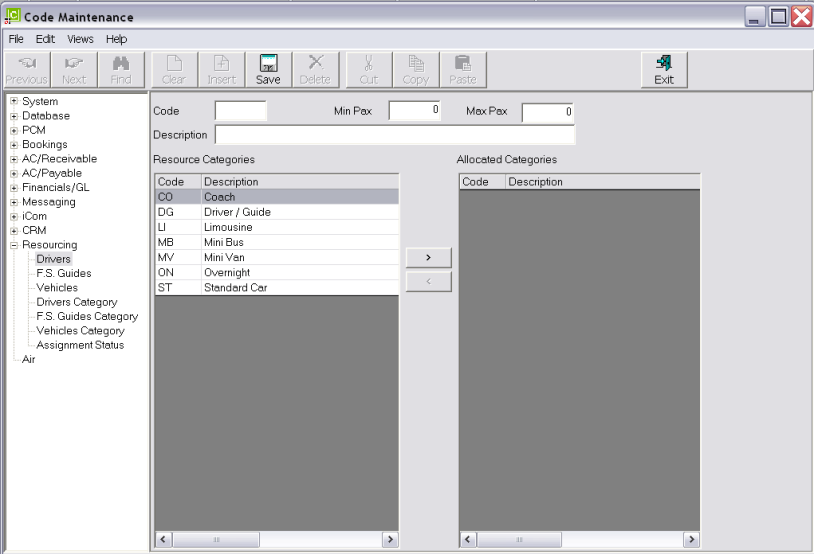Open the Views menu
Viewport: 814px width, 554px height.
[80, 39]
